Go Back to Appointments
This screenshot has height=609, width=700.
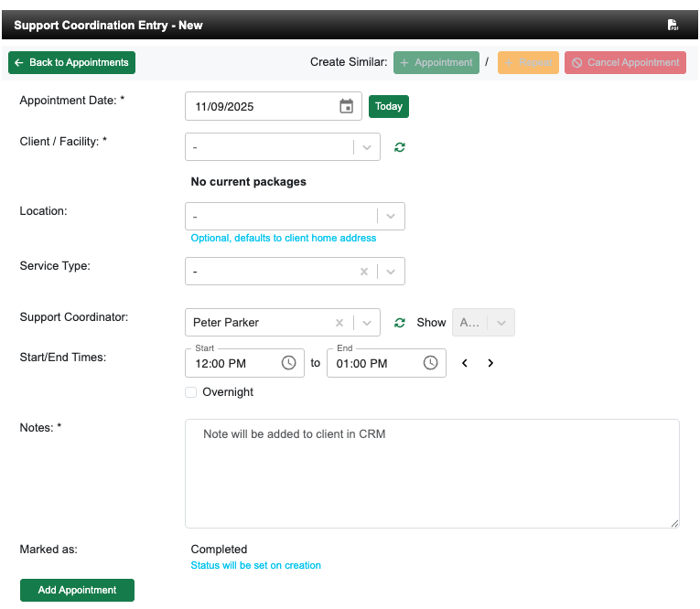point(72,62)
